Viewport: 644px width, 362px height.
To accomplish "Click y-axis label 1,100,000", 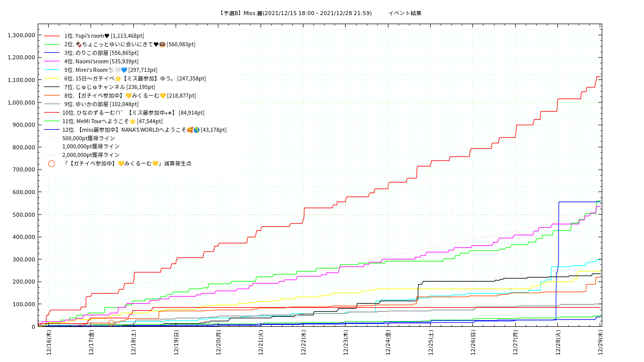I will coord(22,80).
